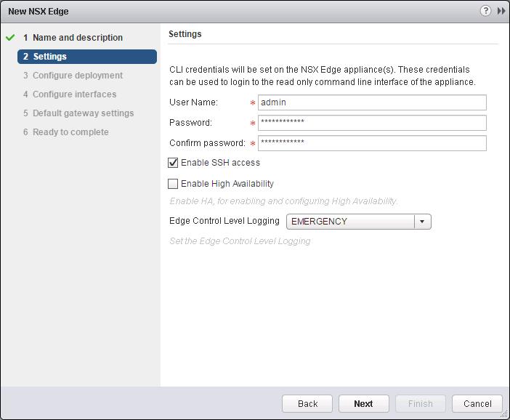Select step 6 Ready to complete
The width and height of the screenshot is (510, 420).
click(66, 132)
